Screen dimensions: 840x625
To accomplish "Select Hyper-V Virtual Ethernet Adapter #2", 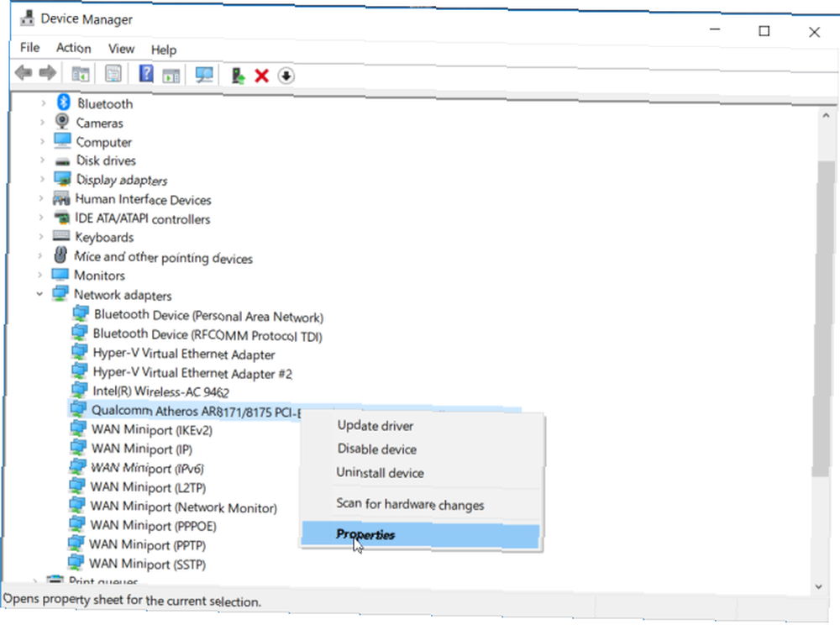I will pyautogui.click(x=192, y=373).
